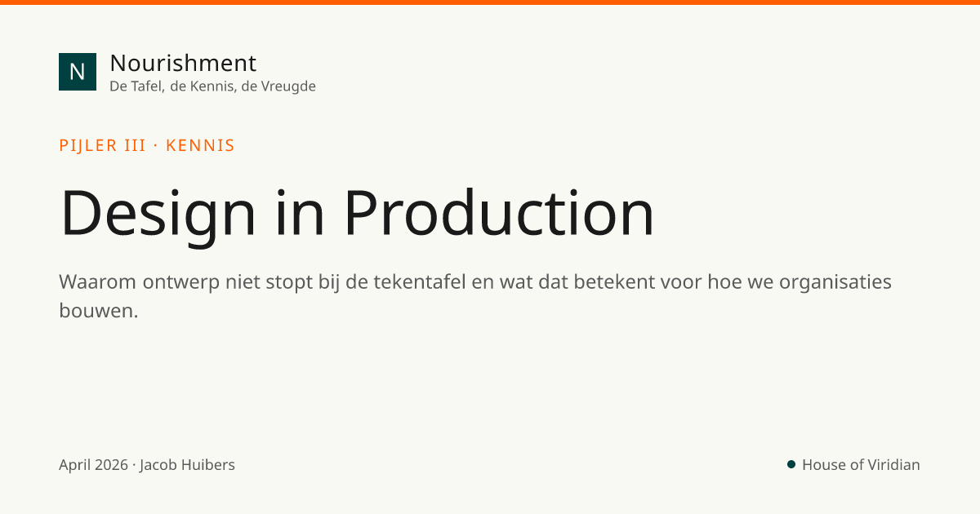Click the PIJLER III category label
Screen dimensions: 980x514
pos(102,145)
